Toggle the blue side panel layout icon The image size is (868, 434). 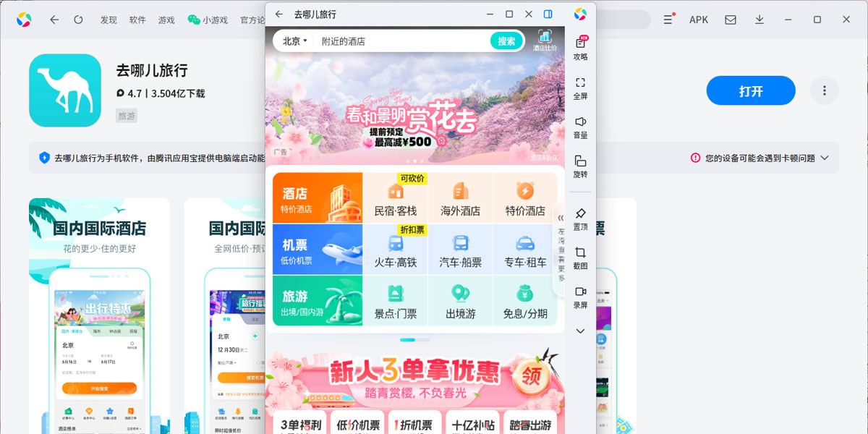(x=548, y=14)
